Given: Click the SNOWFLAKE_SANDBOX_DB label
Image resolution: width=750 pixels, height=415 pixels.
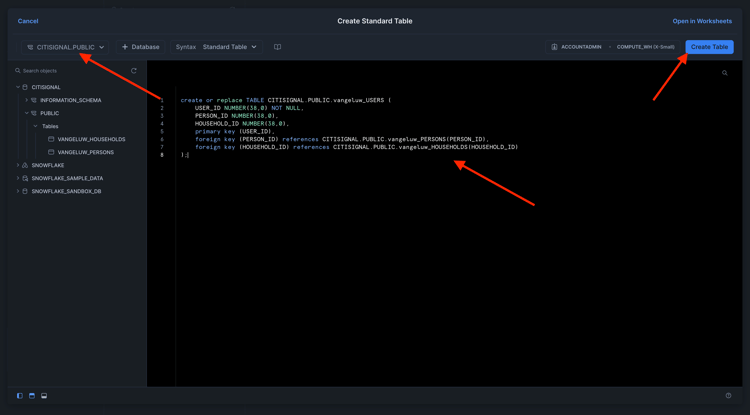Looking at the screenshot, I should 66,191.
